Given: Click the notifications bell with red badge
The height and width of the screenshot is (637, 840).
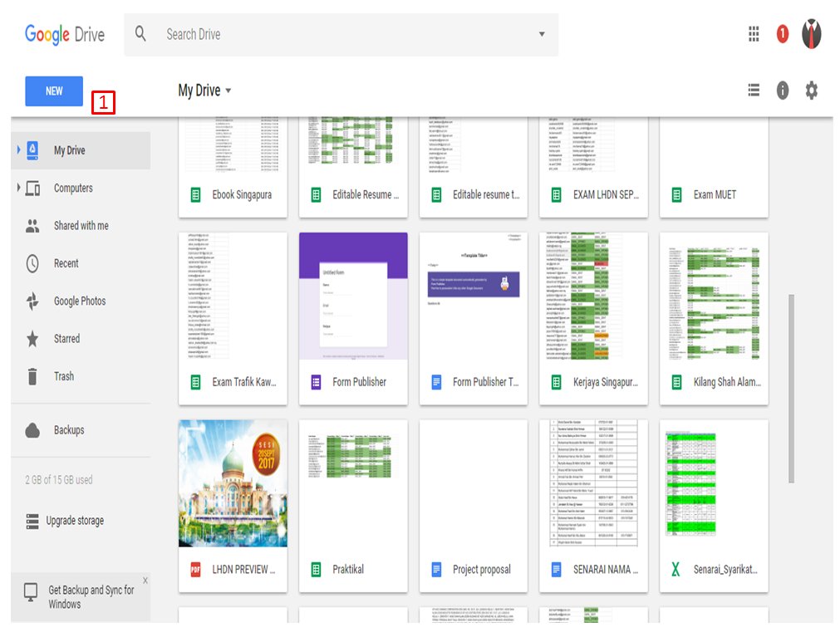Looking at the screenshot, I should tap(781, 34).
